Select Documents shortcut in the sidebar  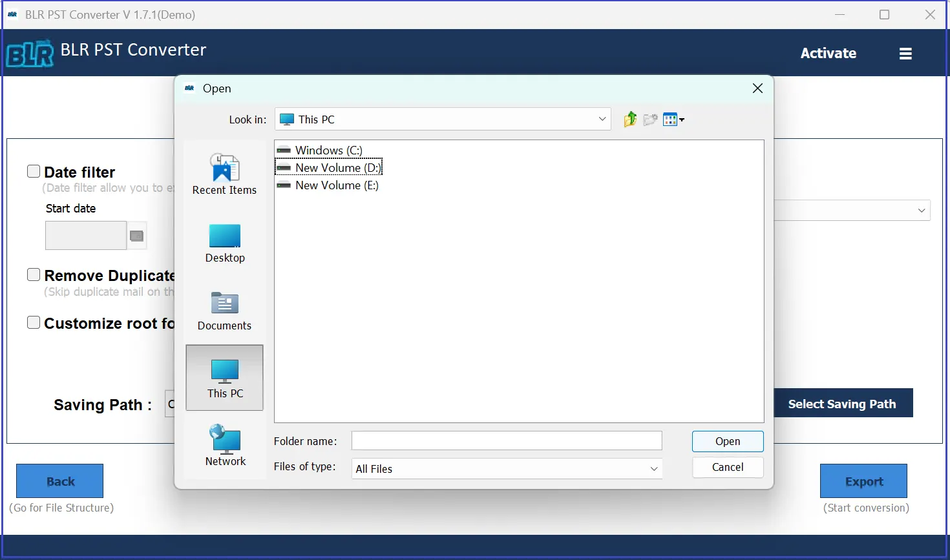[x=224, y=311]
